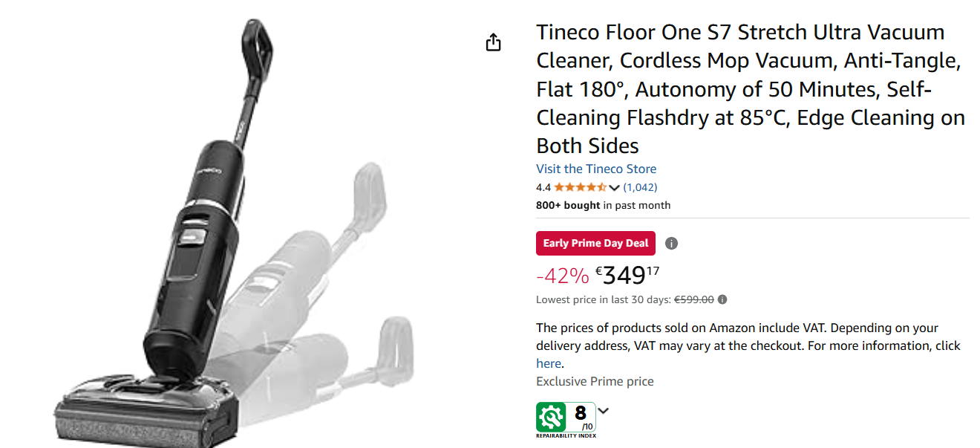980x448 pixels.
Task: Follow the "here" link for VAT information
Action: click(549, 363)
